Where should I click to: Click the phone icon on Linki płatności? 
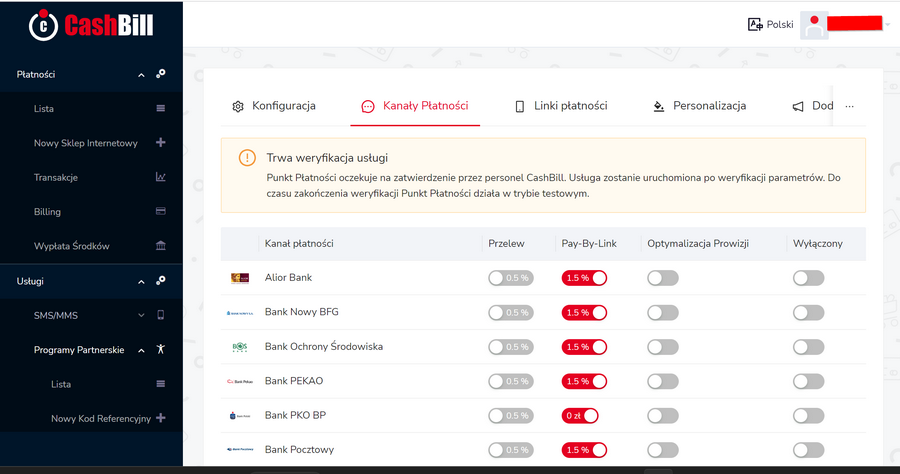pos(519,106)
